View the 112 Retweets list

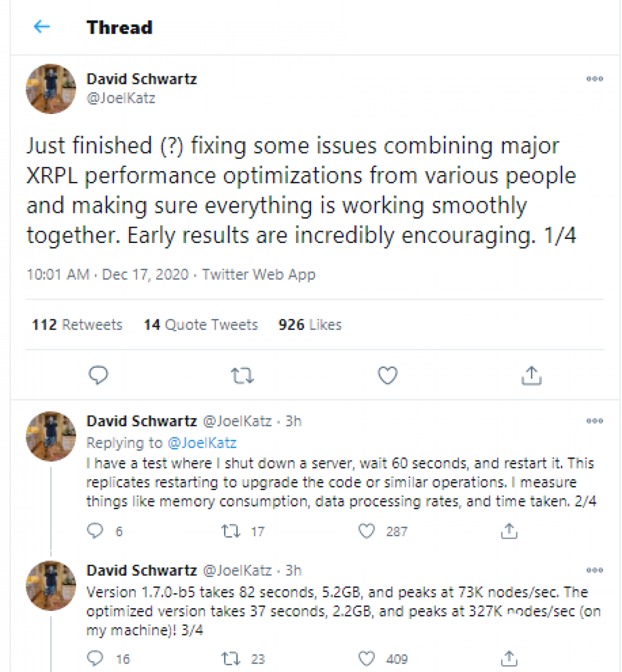point(77,325)
